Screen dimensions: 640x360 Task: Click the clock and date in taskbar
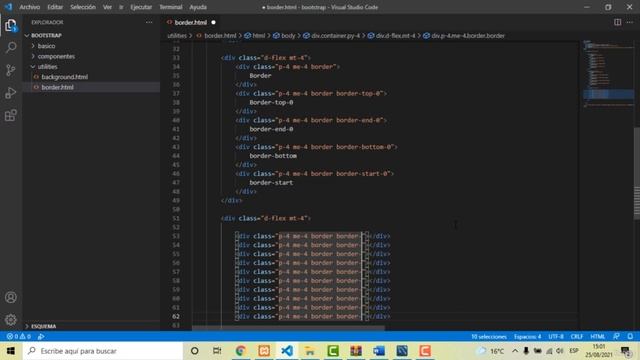599,351
